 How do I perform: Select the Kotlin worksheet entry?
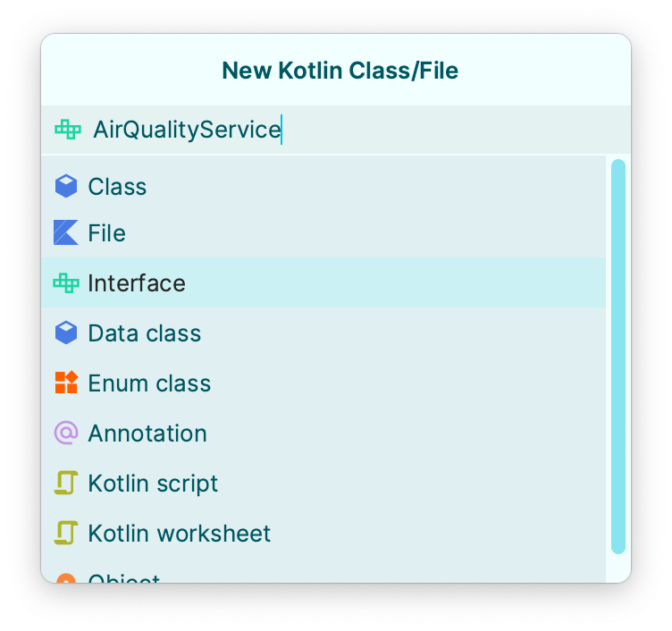[x=179, y=534]
